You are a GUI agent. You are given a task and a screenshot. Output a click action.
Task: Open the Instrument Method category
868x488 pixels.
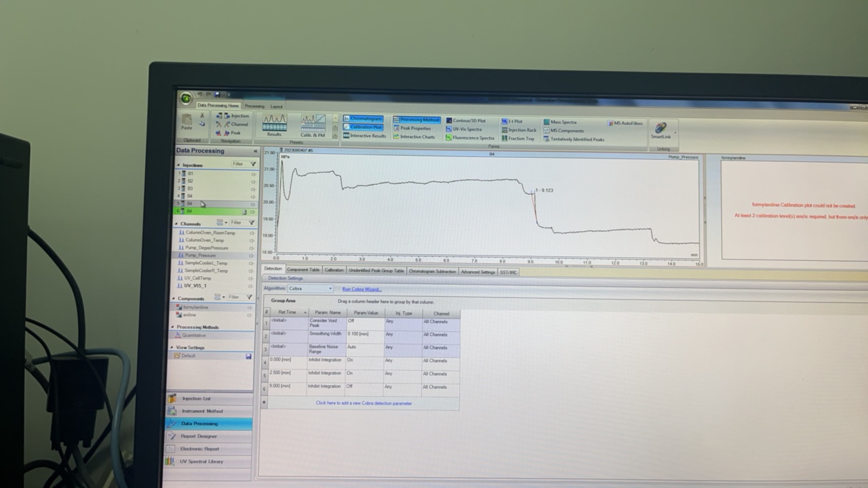(208, 411)
